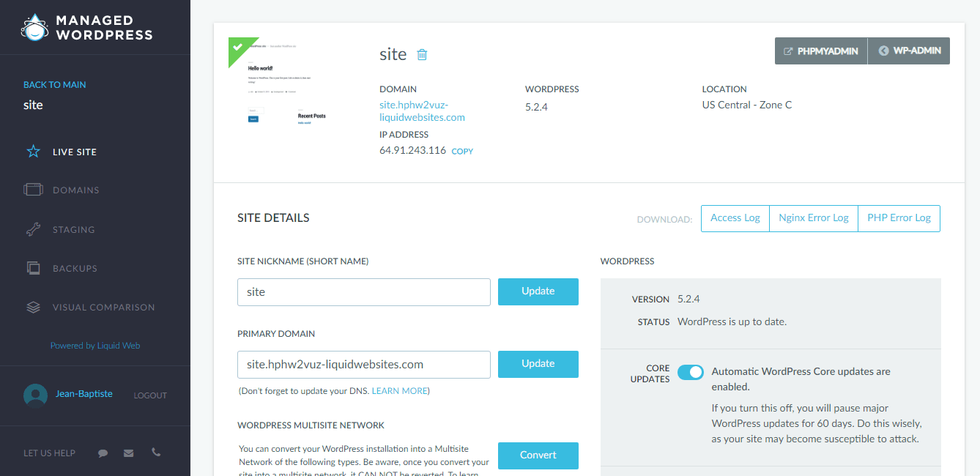Click the Let Us Help label
Image resolution: width=980 pixels, height=476 pixels.
(x=49, y=453)
